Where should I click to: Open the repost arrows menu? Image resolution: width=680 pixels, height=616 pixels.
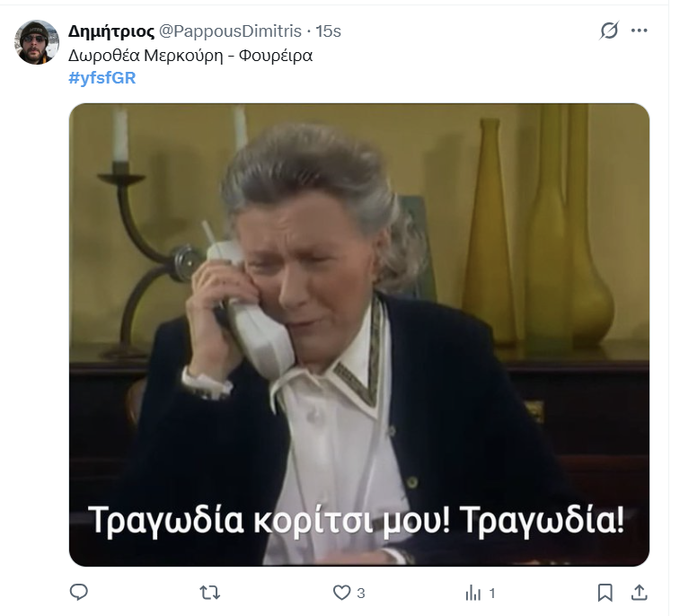tap(210, 593)
